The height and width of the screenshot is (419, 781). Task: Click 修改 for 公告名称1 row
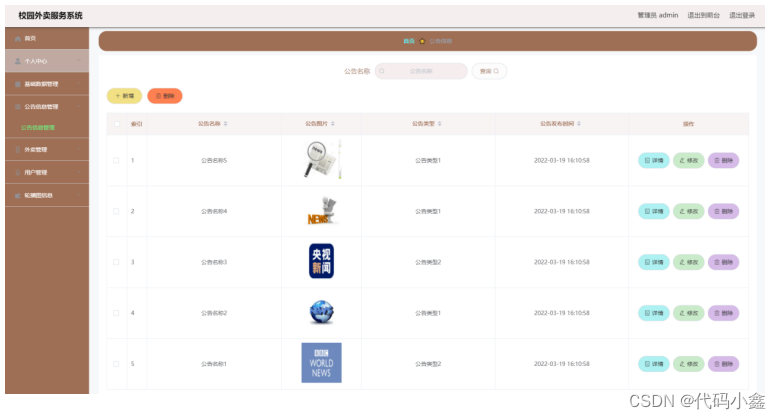pos(688,364)
